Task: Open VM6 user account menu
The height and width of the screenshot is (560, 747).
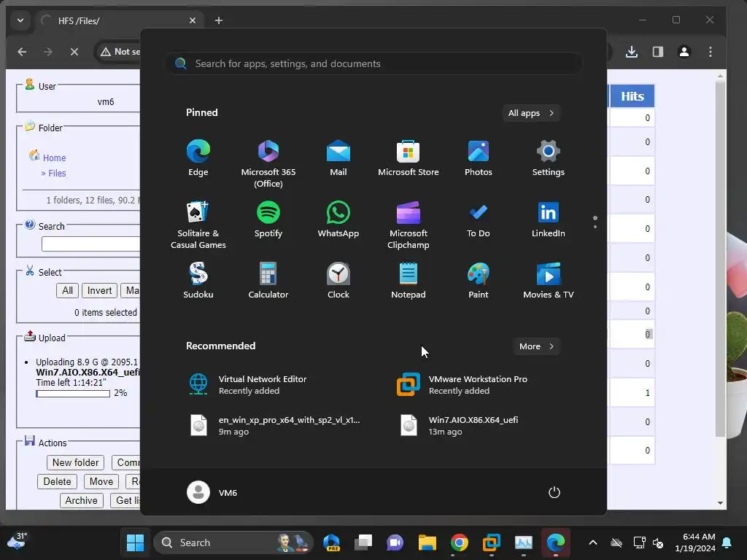Action: pyautogui.click(x=212, y=492)
